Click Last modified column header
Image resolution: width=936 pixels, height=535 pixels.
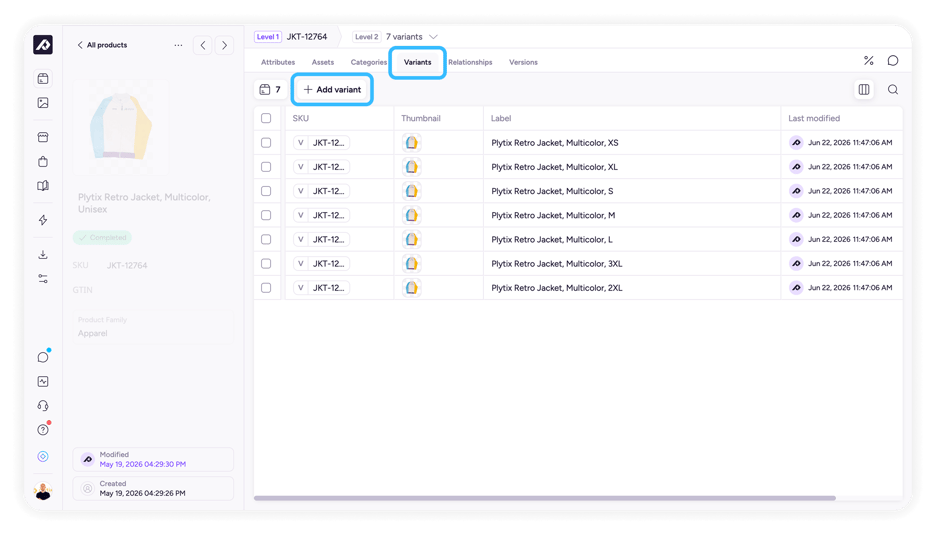point(814,118)
